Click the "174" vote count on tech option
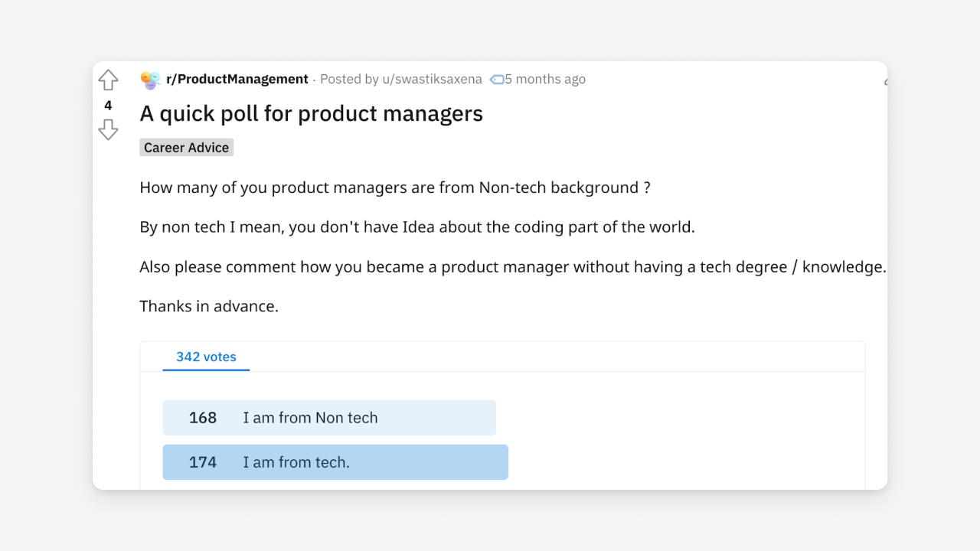The height and width of the screenshot is (551, 980). [202, 461]
